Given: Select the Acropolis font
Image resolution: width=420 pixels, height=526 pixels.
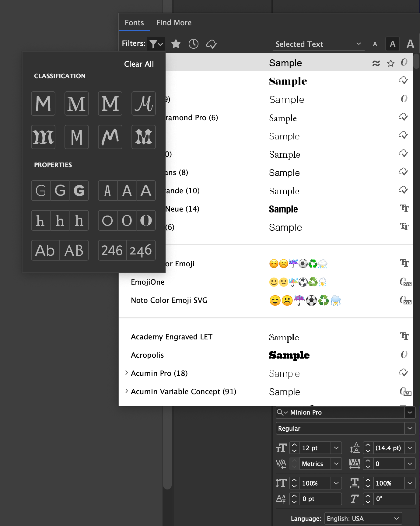Looking at the screenshot, I should coord(265,355).
